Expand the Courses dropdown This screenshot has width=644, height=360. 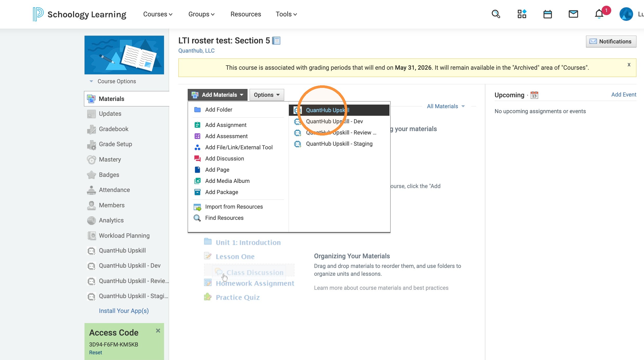point(158,14)
